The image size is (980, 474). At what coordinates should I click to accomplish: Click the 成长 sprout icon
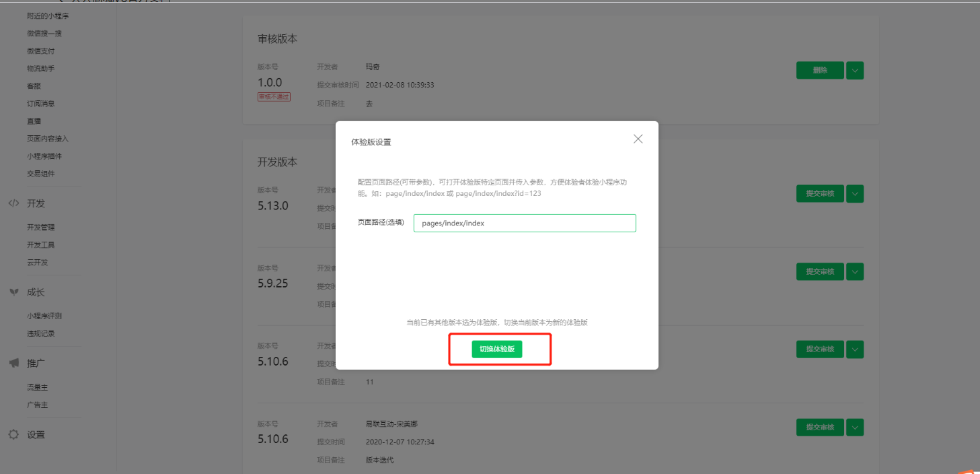(13, 292)
